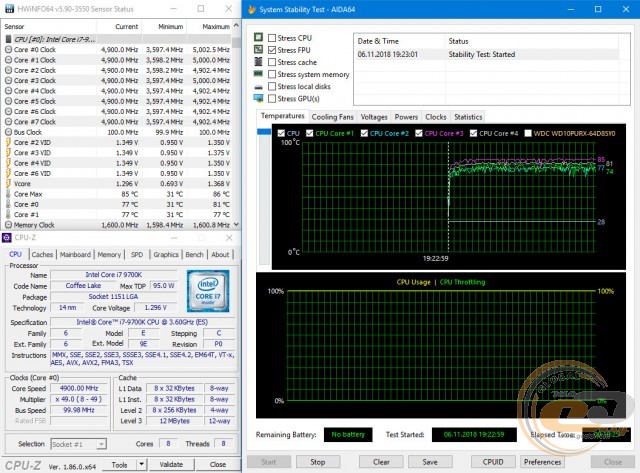Click the clock icon of Memory Clock row

tap(8, 224)
